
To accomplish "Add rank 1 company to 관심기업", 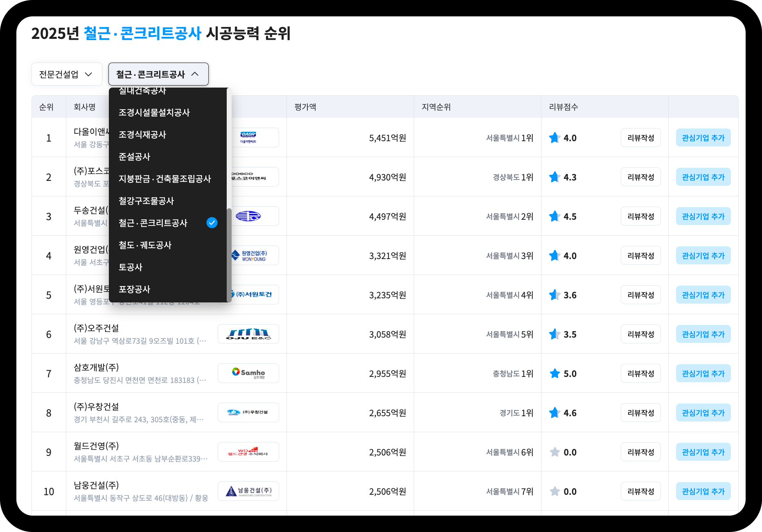I will [x=703, y=138].
